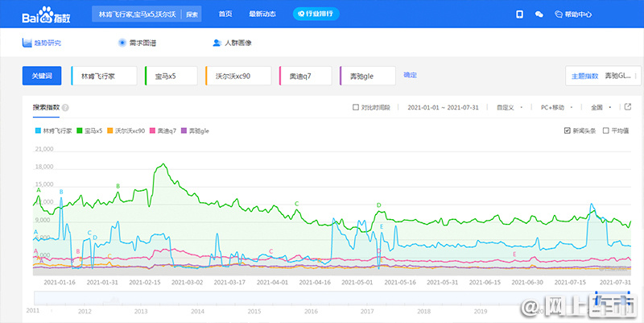The image size is (644, 323).
Task: Click the Baidu指数 logo
Action: (x=46, y=14)
